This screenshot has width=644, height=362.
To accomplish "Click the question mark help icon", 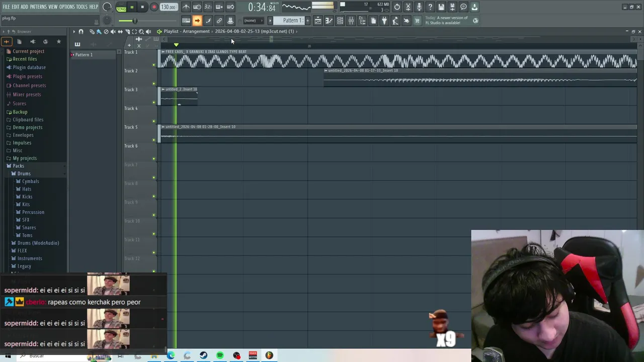I will click(x=430, y=7).
